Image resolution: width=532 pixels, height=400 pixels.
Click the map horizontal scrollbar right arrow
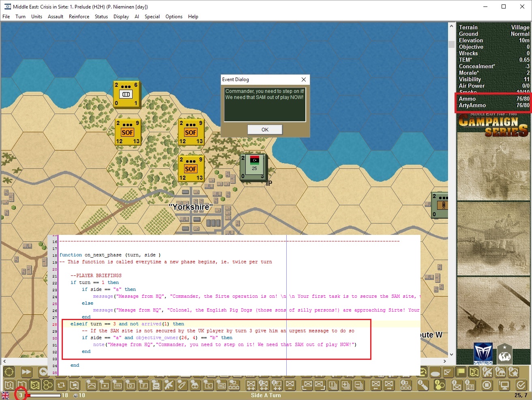[x=445, y=361]
